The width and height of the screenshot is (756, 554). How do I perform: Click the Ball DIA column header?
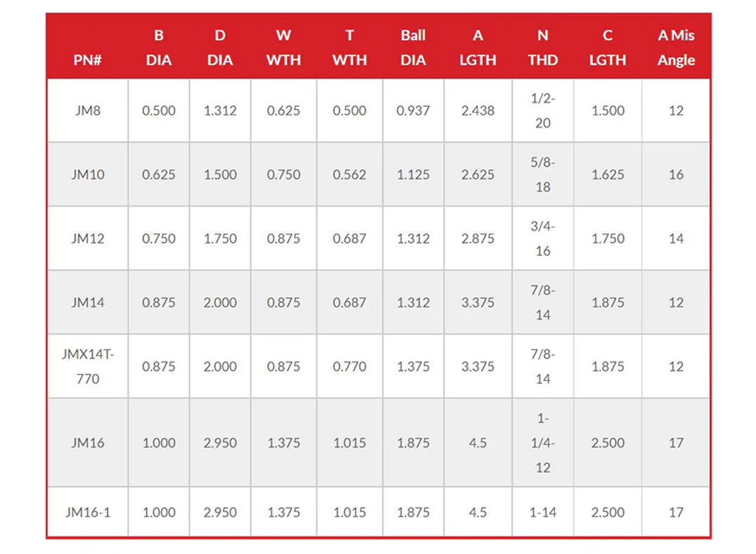pos(414,47)
